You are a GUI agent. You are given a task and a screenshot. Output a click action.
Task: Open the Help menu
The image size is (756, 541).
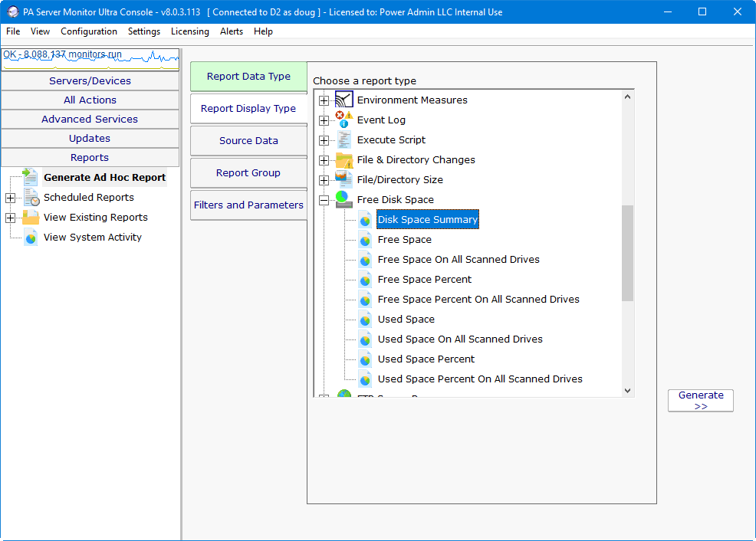click(x=263, y=31)
